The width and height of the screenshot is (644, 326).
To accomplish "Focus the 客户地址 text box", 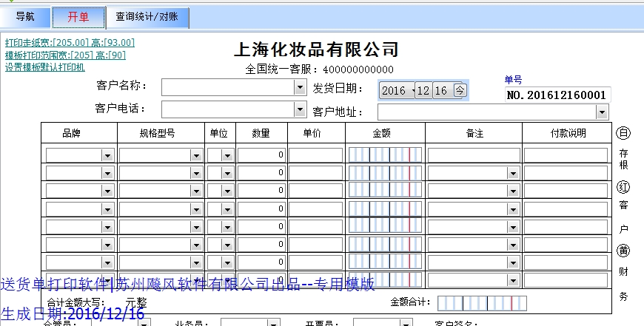I will click(x=487, y=112).
